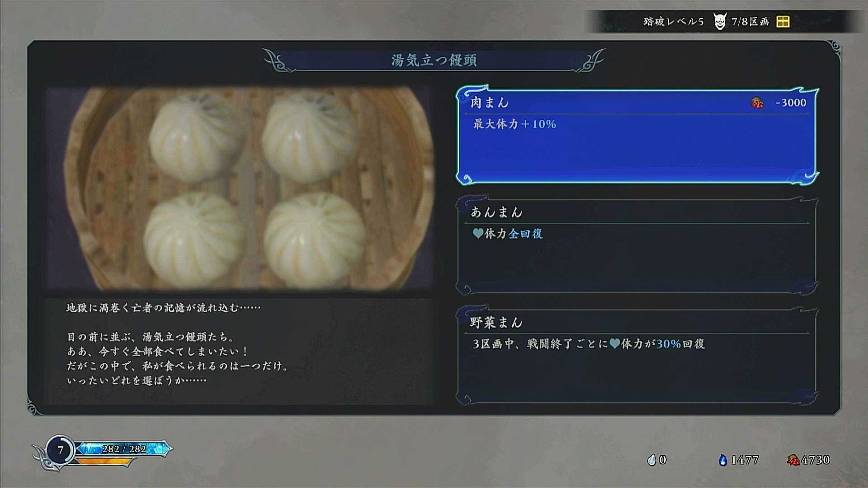
Task: Open the yellow grid map icon
Action: pos(783,22)
